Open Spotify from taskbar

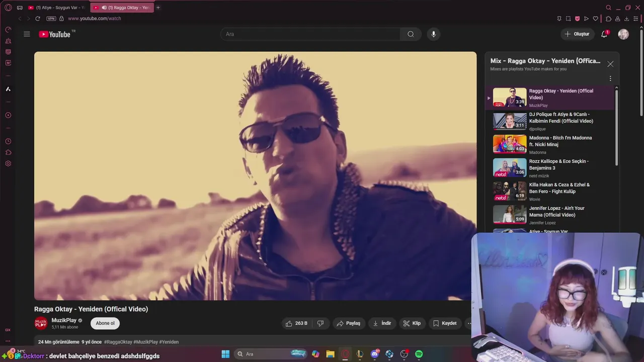(x=419, y=354)
